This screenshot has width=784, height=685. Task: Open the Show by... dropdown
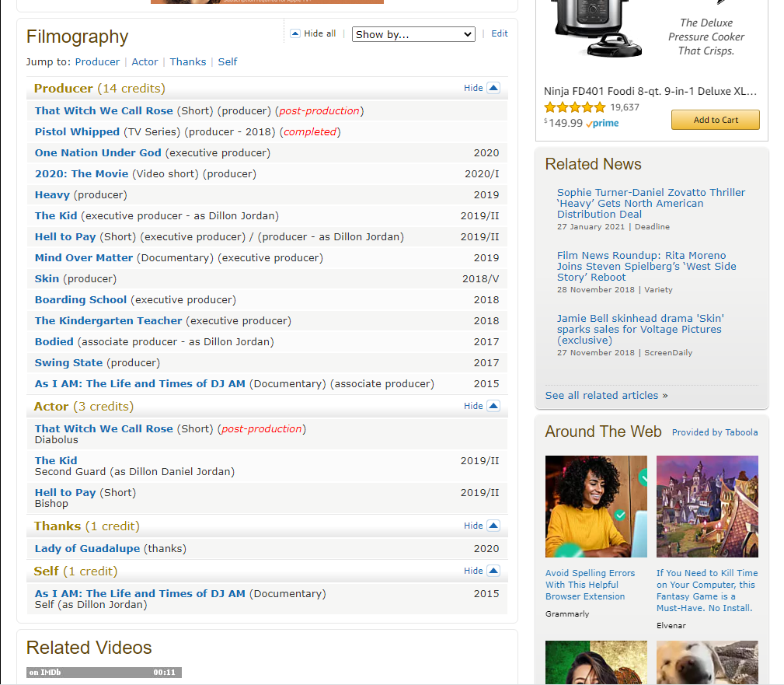click(413, 34)
